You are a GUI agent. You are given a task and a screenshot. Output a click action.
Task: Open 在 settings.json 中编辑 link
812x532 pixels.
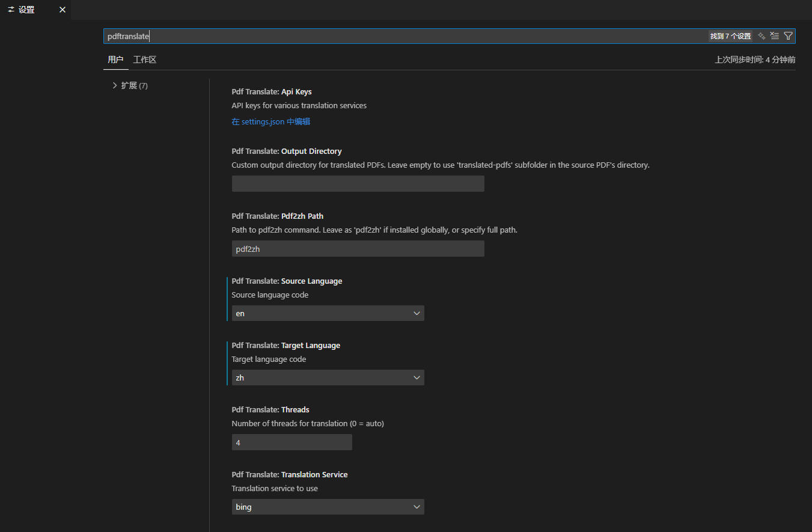(x=271, y=121)
